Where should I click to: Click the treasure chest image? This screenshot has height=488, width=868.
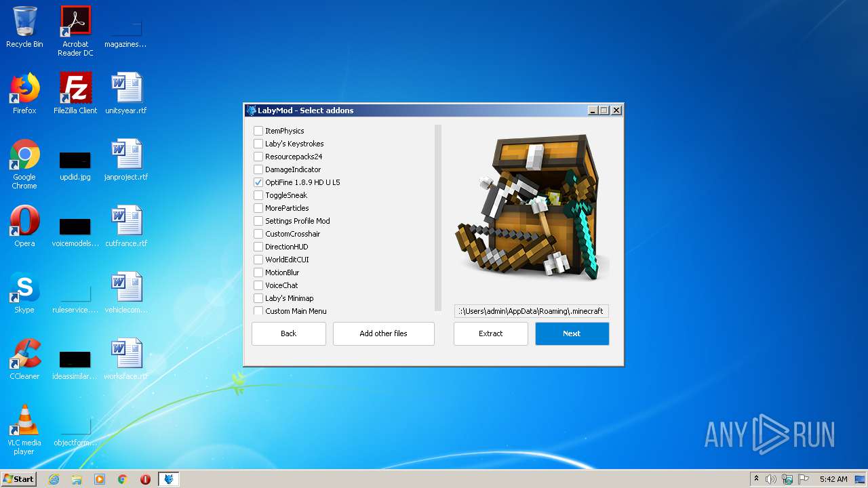(533, 207)
